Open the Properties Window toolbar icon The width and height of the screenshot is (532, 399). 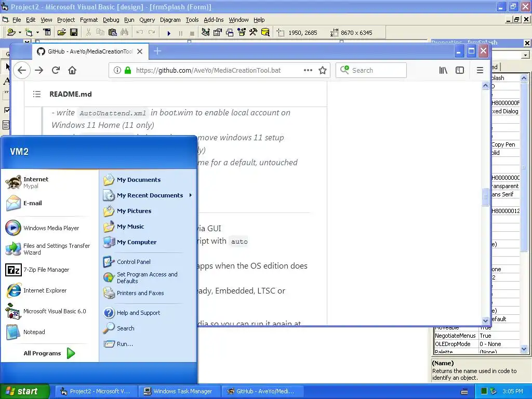[x=218, y=32]
